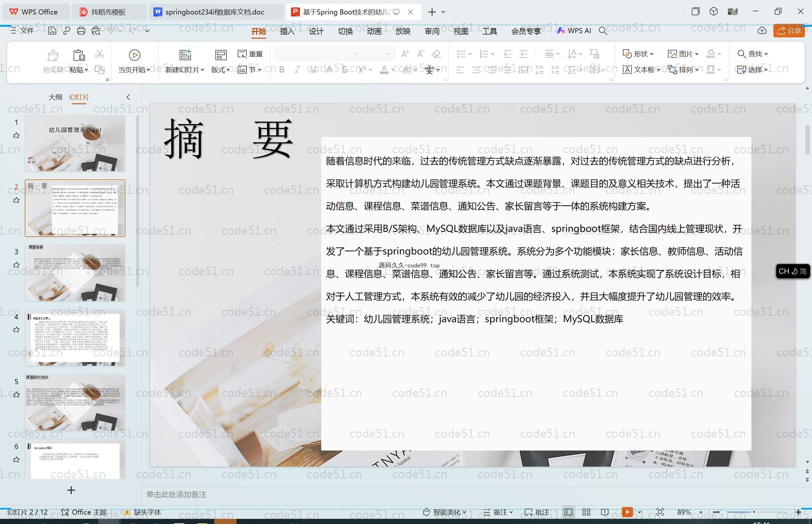This screenshot has height=524, width=812.
Task: Click the notes field 单击此处添加备注
Action: 176,494
